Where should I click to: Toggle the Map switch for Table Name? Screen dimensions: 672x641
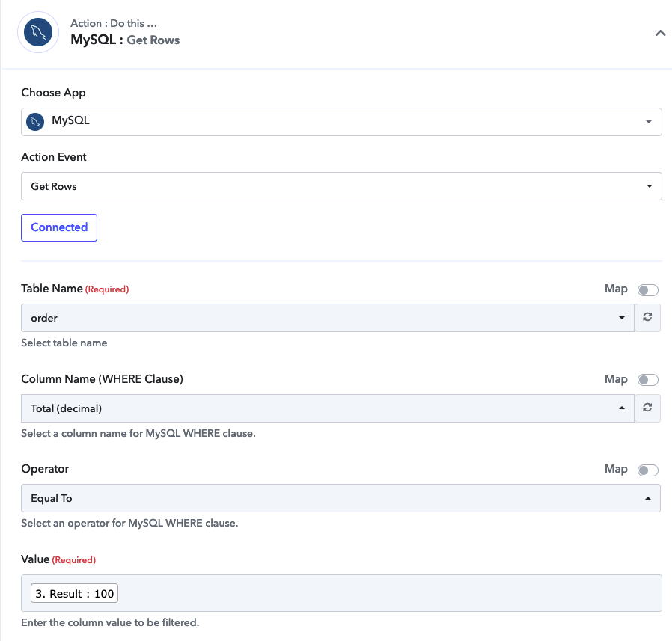[647, 290]
